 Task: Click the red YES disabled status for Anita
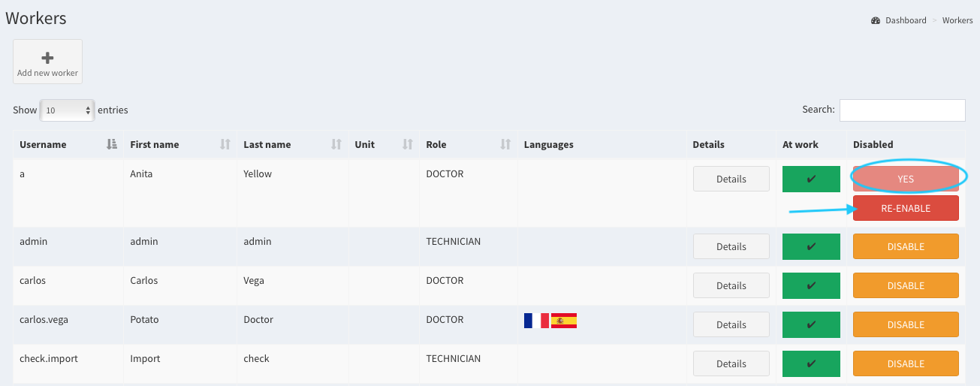click(x=906, y=179)
